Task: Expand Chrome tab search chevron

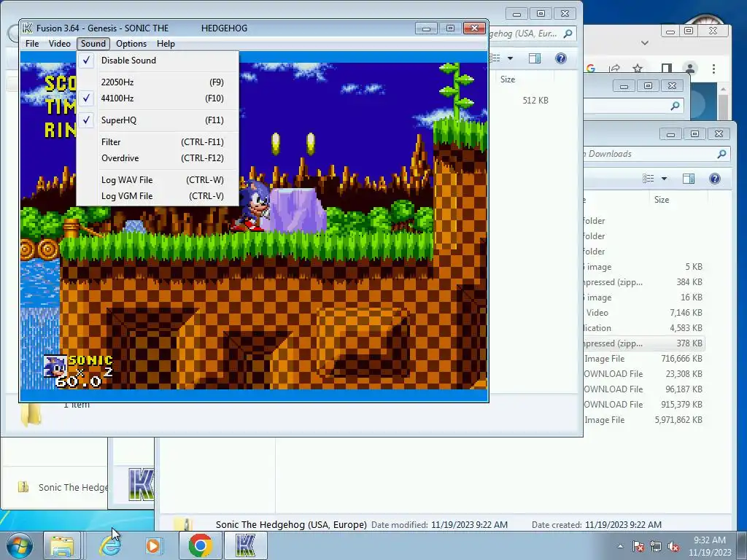Action: 645,43
